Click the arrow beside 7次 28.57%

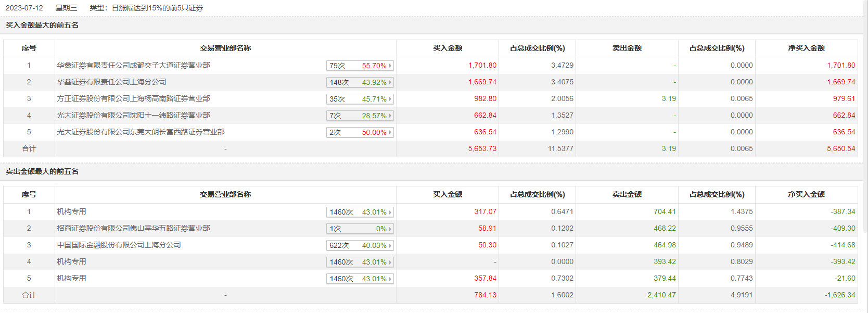(x=390, y=116)
